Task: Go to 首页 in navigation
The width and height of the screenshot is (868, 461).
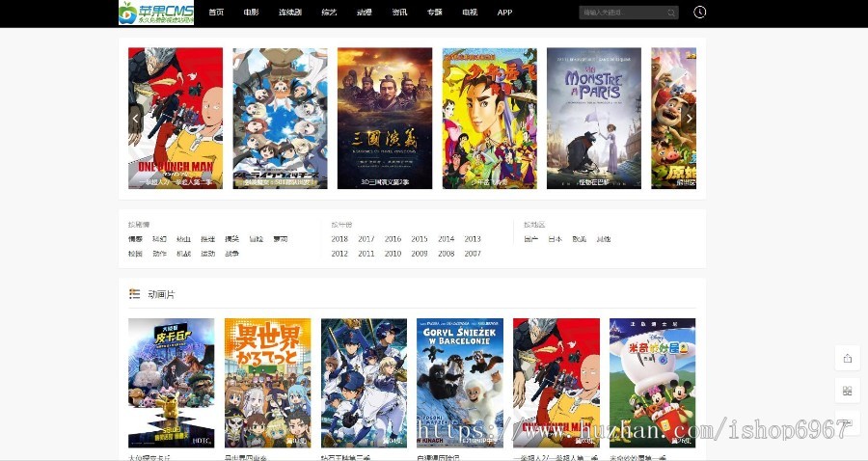Action: 216,13
